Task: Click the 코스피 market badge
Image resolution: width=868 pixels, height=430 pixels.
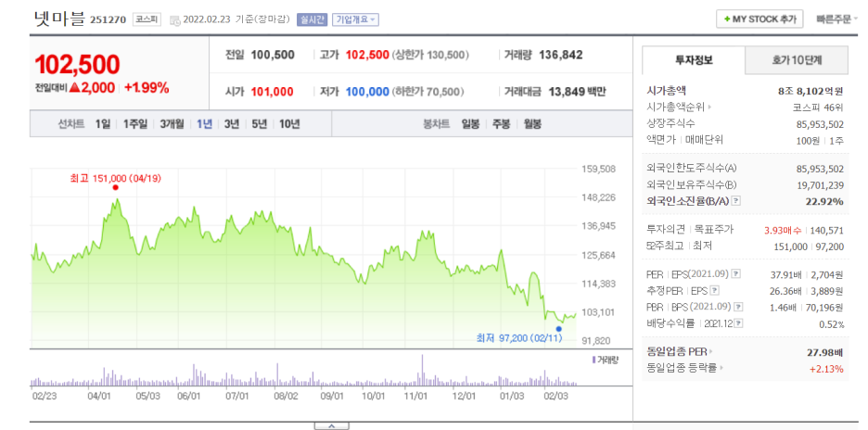Action: (x=147, y=19)
